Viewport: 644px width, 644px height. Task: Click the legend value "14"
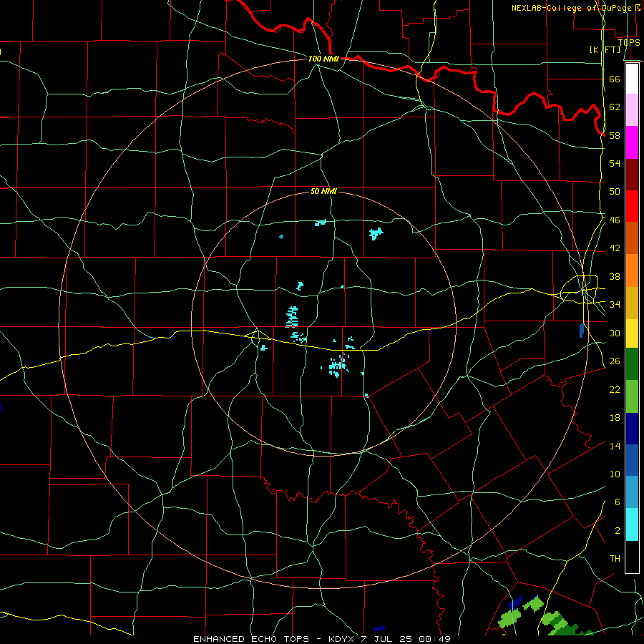tap(615, 446)
